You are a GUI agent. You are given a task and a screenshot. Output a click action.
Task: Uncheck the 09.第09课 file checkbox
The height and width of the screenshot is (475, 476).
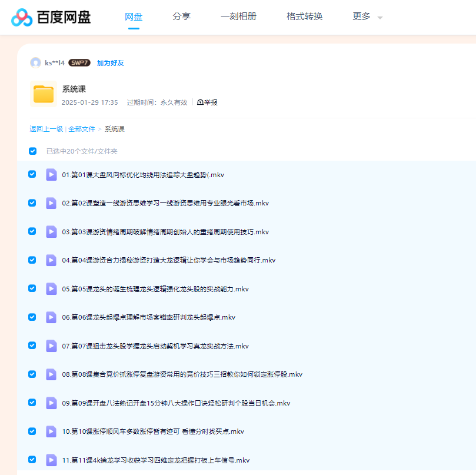pyautogui.click(x=32, y=403)
